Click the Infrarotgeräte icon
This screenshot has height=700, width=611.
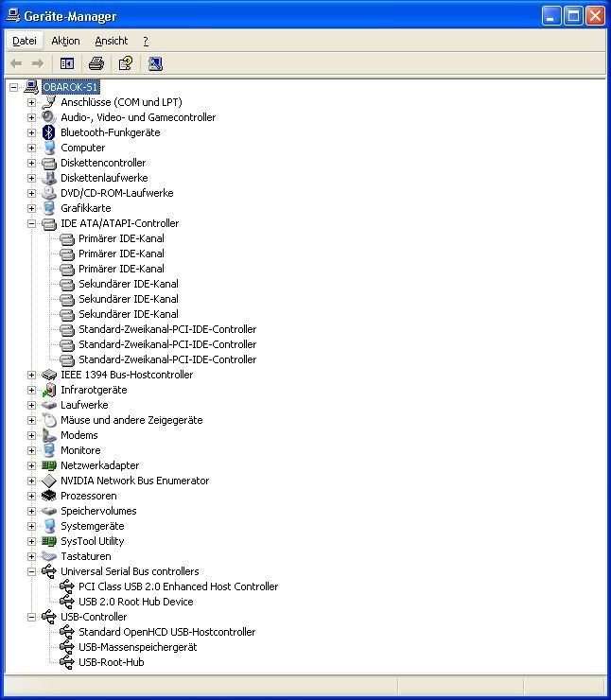click(48, 390)
